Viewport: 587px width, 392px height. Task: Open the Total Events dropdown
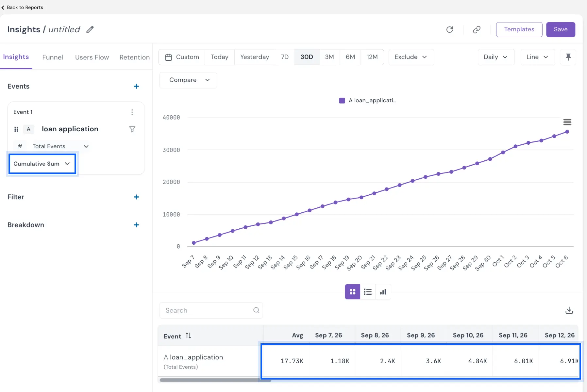tap(60, 146)
